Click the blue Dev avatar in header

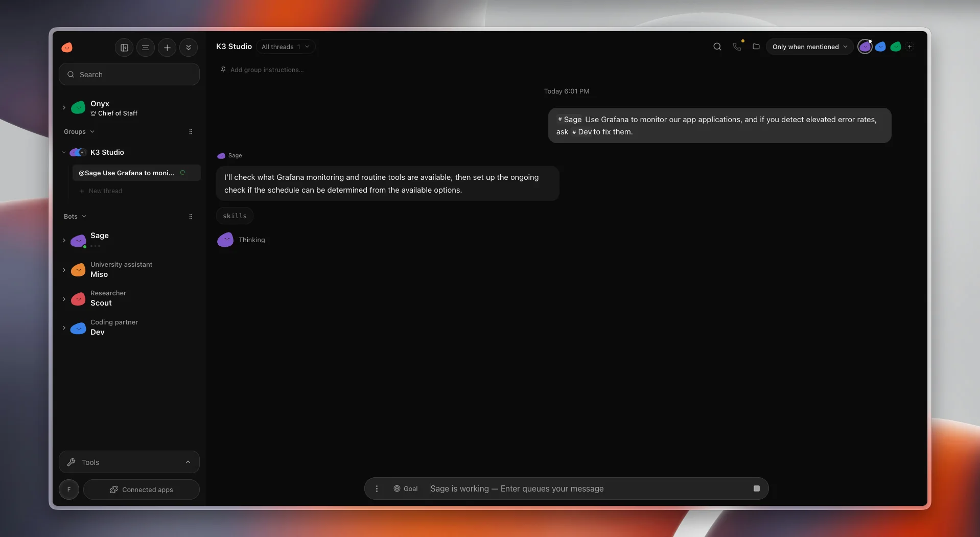click(x=880, y=46)
